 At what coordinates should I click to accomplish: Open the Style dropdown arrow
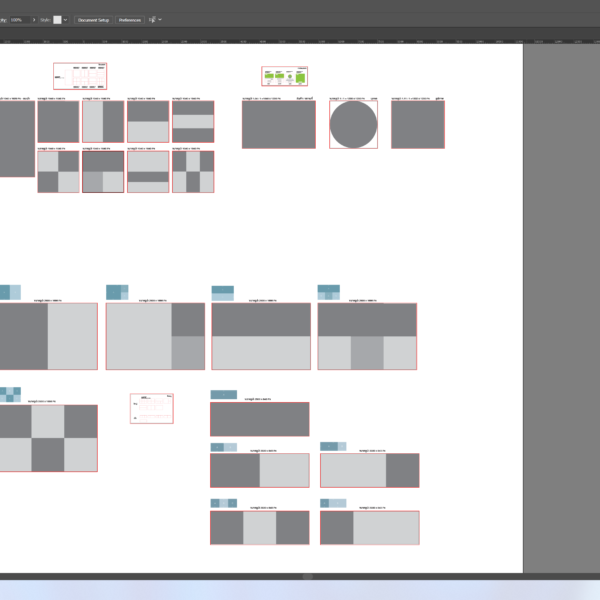(x=65, y=20)
